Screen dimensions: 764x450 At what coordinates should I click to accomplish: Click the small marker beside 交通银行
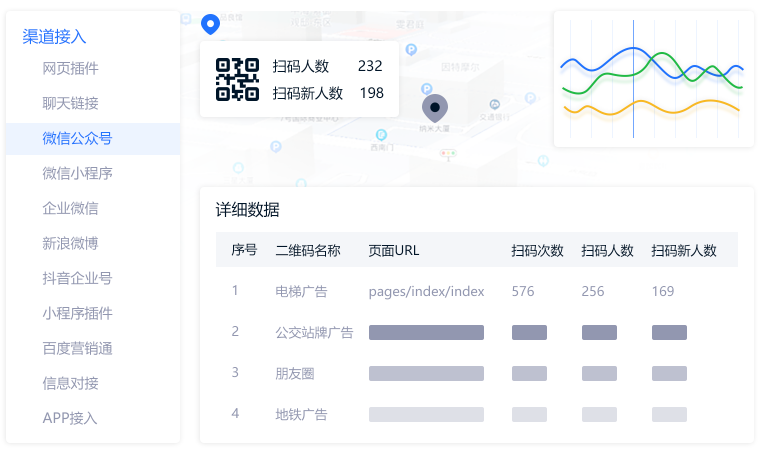click(493, 104)
